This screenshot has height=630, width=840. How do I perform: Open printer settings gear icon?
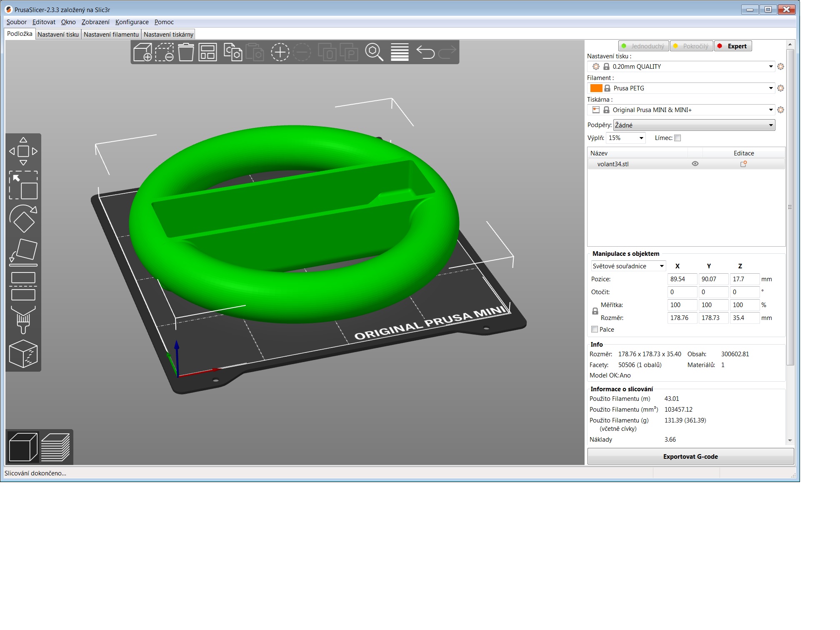pyautogui.click(x=780, y=110)
